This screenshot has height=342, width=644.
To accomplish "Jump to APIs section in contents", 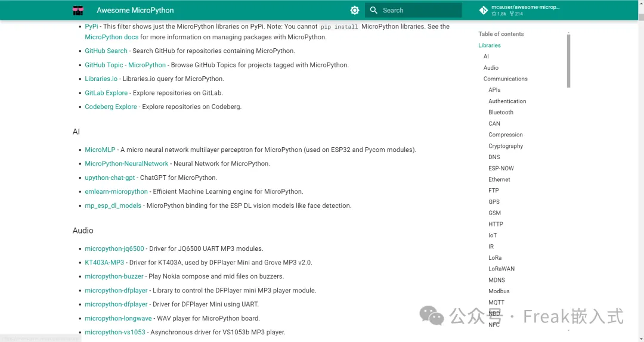I will [x=494, y=90].
